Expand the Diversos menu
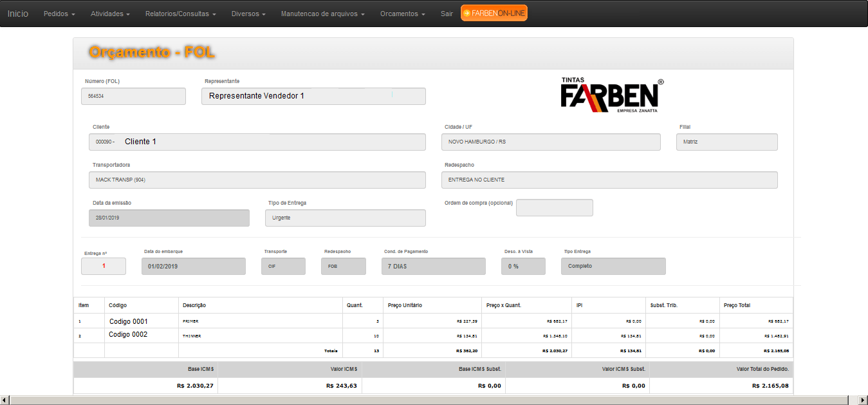868x405 pixels. (248, 14)
